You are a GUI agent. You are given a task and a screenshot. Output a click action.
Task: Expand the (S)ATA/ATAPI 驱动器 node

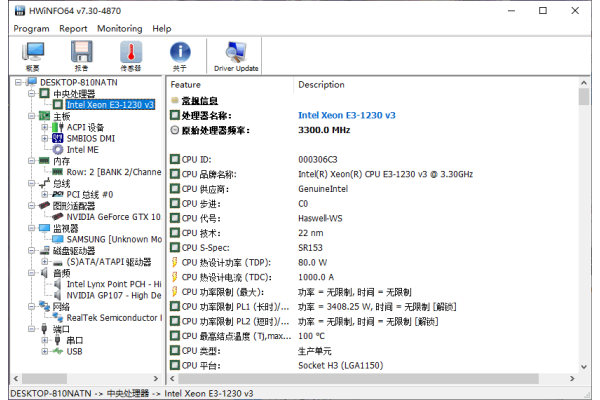[45, 262]
